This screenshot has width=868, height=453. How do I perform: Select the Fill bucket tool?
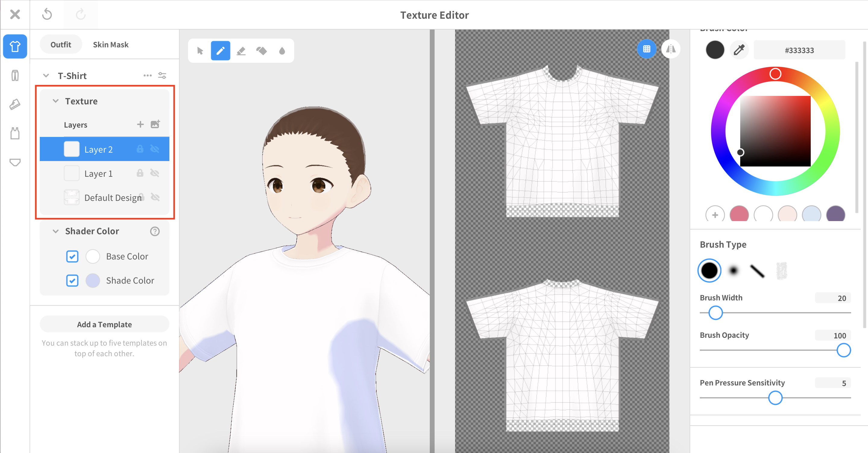pos(262,51)
